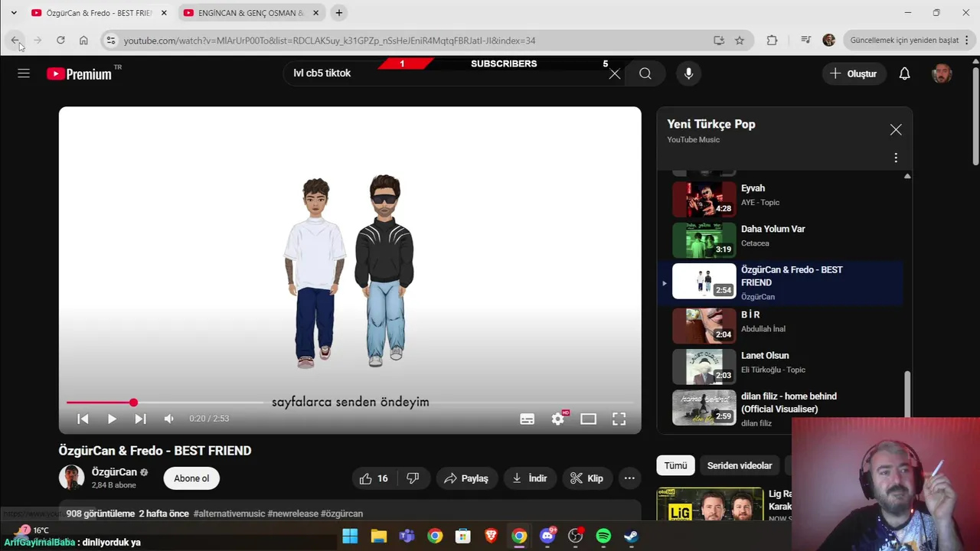Viewport: 980px width, 551px height.
Task: Mute the video volume
Action: (169, 419)
